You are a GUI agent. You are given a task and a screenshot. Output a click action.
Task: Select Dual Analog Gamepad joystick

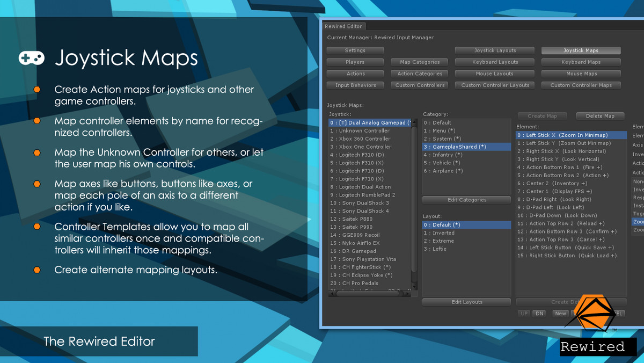(370, 123)
